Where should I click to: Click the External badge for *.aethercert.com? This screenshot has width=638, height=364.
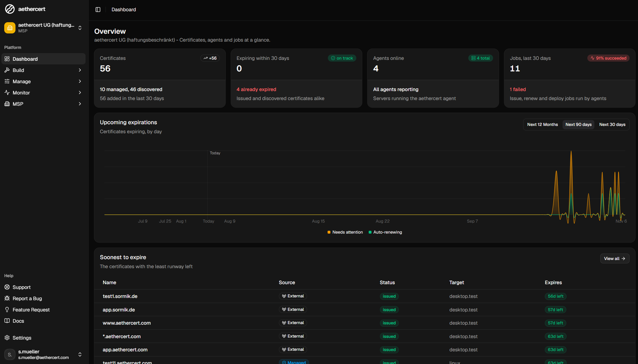coord(293,336)
